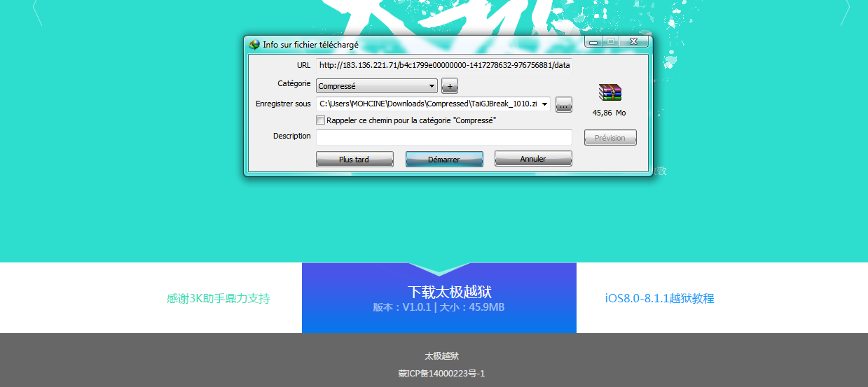Click the IDM globe icon in title bar
Screen dimensions: 868x387
pos(254,44)
